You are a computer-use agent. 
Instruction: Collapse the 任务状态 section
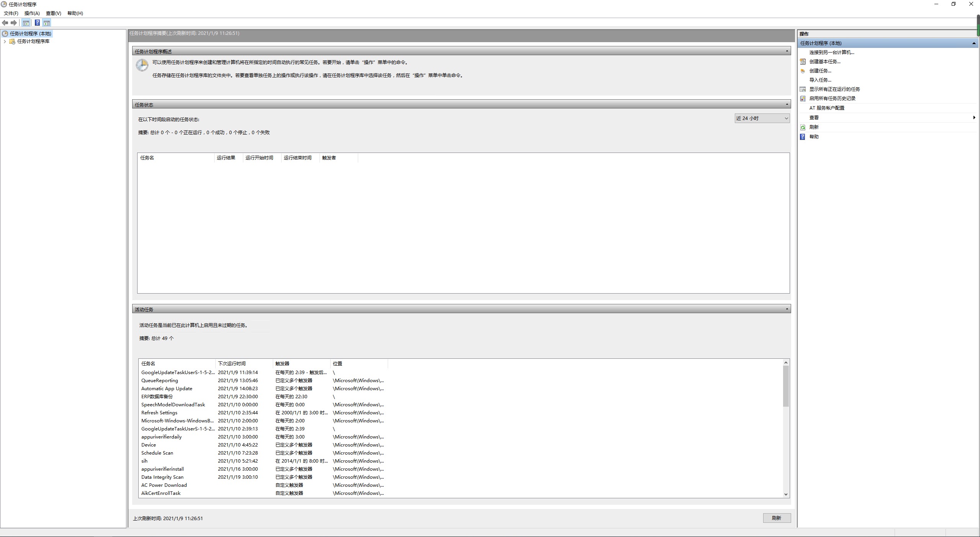[x=787, y=104]
